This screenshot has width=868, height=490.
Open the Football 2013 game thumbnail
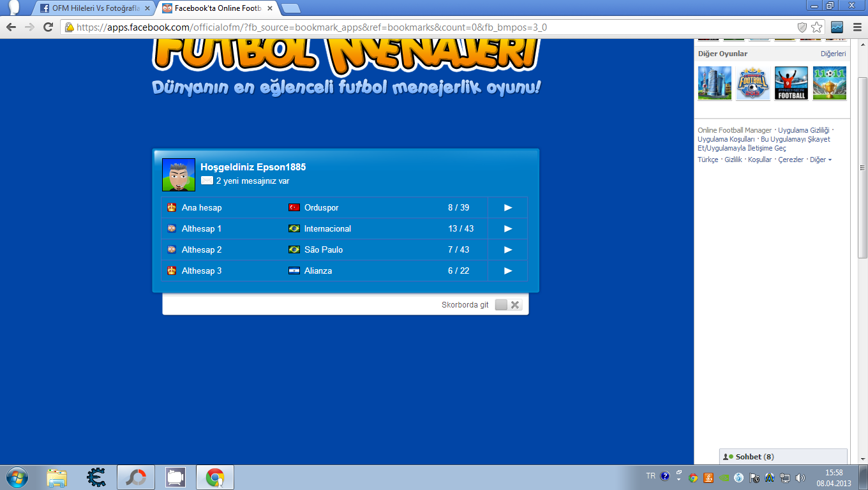pos(753,84)
